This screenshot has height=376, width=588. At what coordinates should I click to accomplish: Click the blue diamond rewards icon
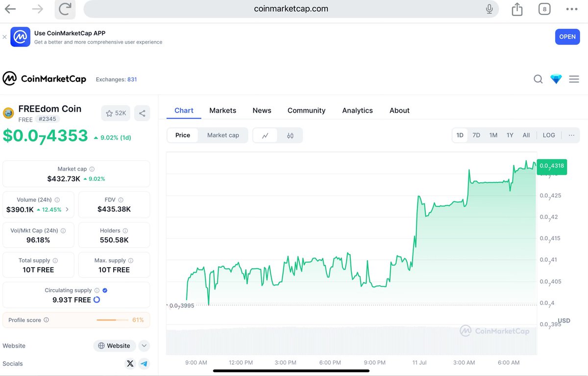coord(556,79)
